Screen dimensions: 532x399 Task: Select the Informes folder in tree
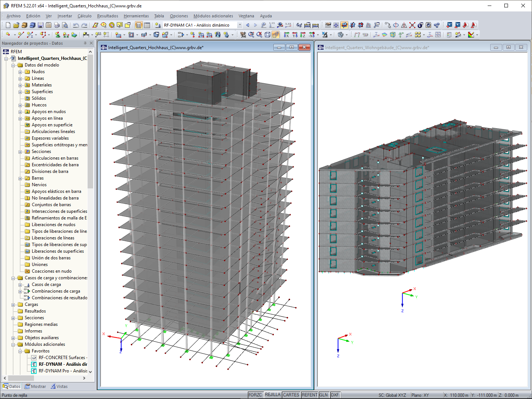pos(33,331)
